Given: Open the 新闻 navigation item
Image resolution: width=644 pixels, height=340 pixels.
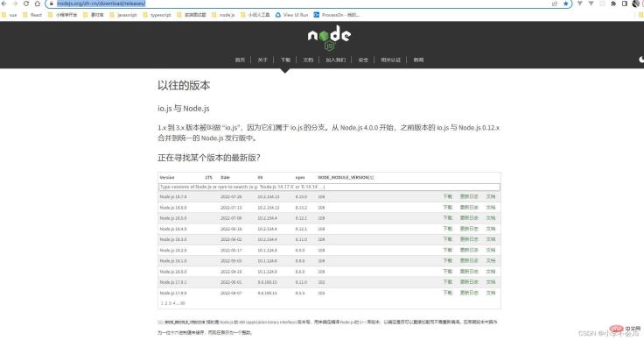Looking at the screenshot, I should pos(418,60).
